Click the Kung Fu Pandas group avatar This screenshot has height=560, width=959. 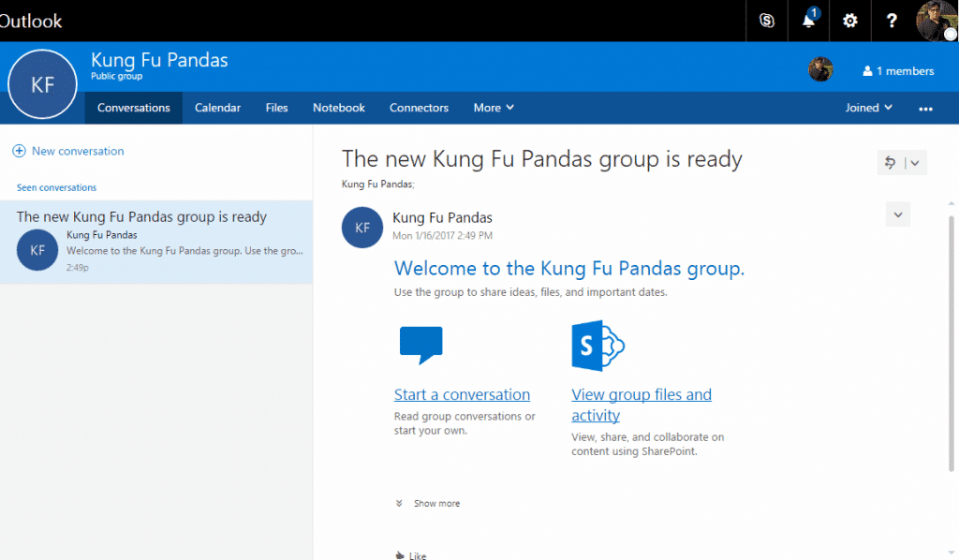pyautogui.click(x=42, y=83)
